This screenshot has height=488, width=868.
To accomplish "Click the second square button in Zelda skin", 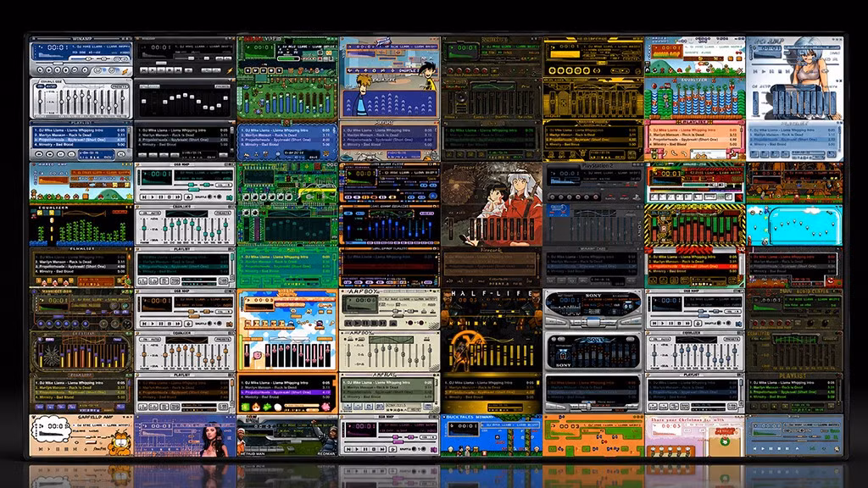I will pyautogui.click(x=256, y=70).
